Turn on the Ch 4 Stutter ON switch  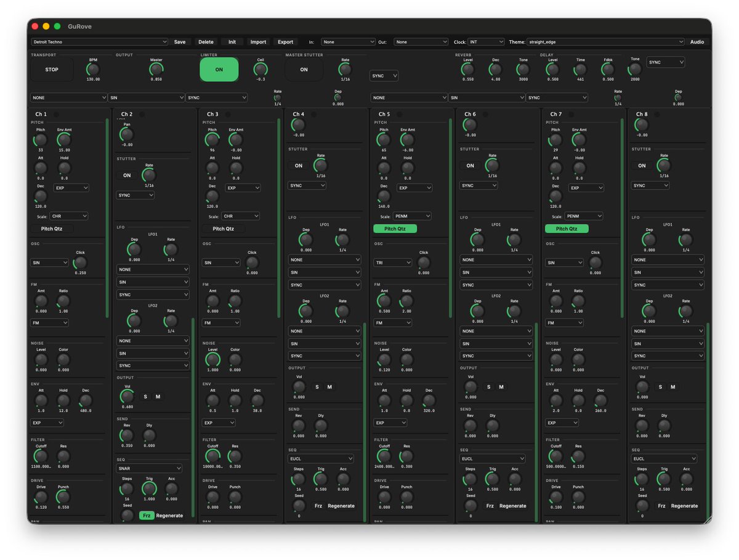pyautogui.click(x=299, y=165)
